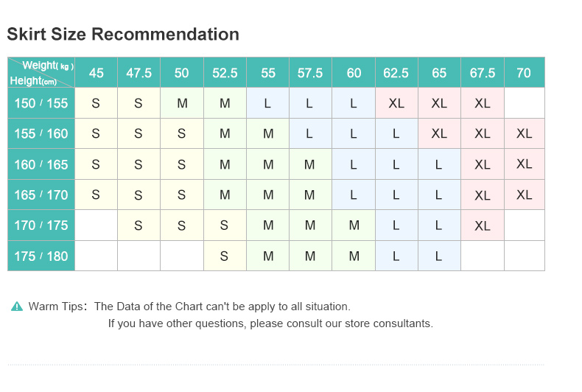
Task: Select S cell for 175/180 height, 52.5 kg
Action: pos(225,256)
